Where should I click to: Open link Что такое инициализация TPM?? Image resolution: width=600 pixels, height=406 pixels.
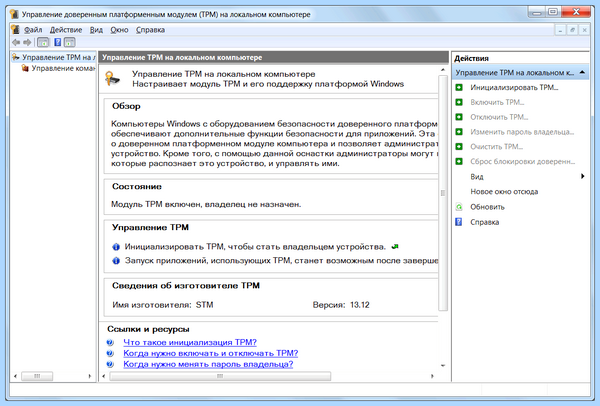click(x=190, y=342)
